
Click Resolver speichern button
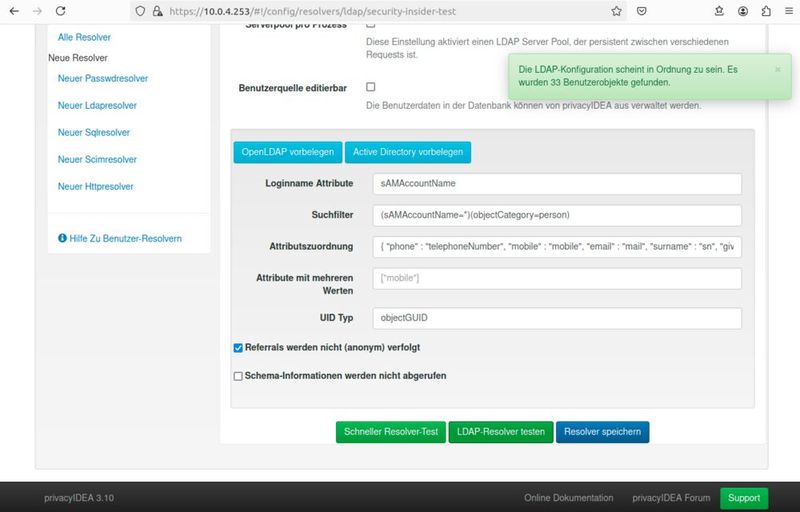coord(602,432)
